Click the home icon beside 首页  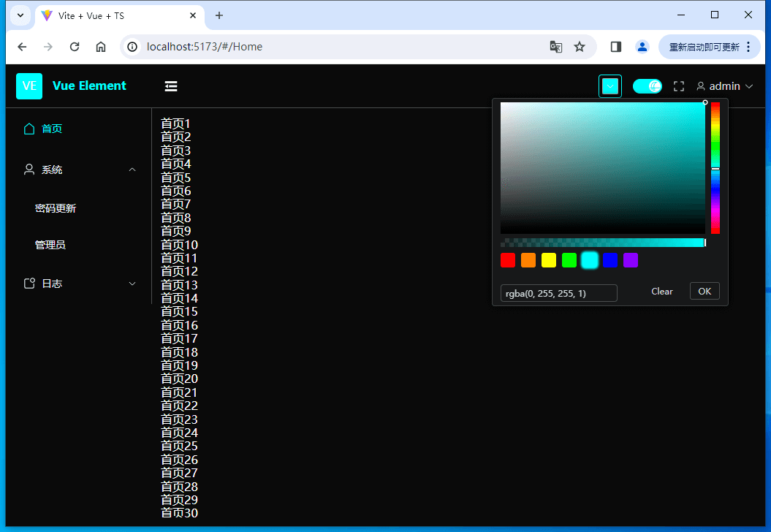tap(29, 129)
